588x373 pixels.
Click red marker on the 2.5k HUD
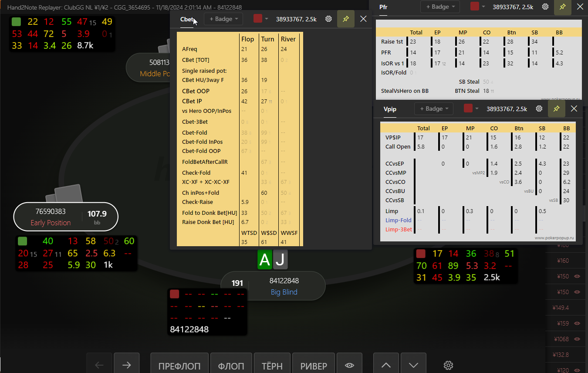tap(421, 254)
